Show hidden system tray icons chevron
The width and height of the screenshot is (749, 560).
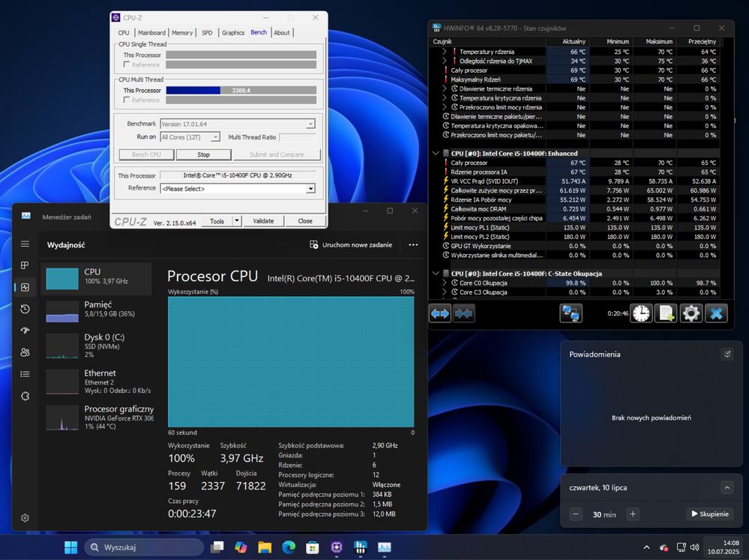tap(646, 547)
